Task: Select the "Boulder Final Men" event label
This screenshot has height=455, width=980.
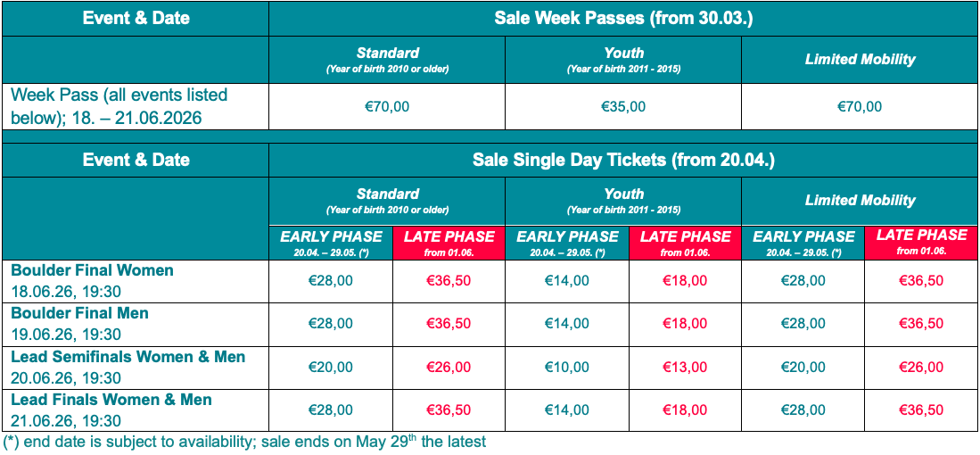Action: click(79, 313)
